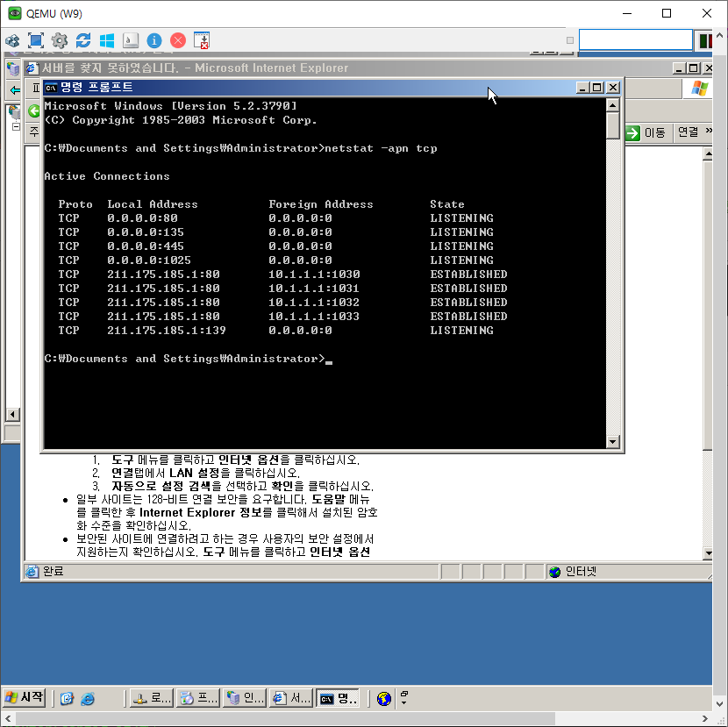Click the green 이동 (Go) button in Internet Explorer

646,133
